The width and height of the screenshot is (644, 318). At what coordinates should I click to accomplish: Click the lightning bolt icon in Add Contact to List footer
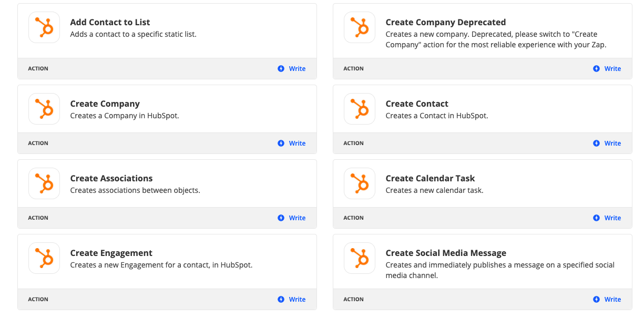click(281, 69)
